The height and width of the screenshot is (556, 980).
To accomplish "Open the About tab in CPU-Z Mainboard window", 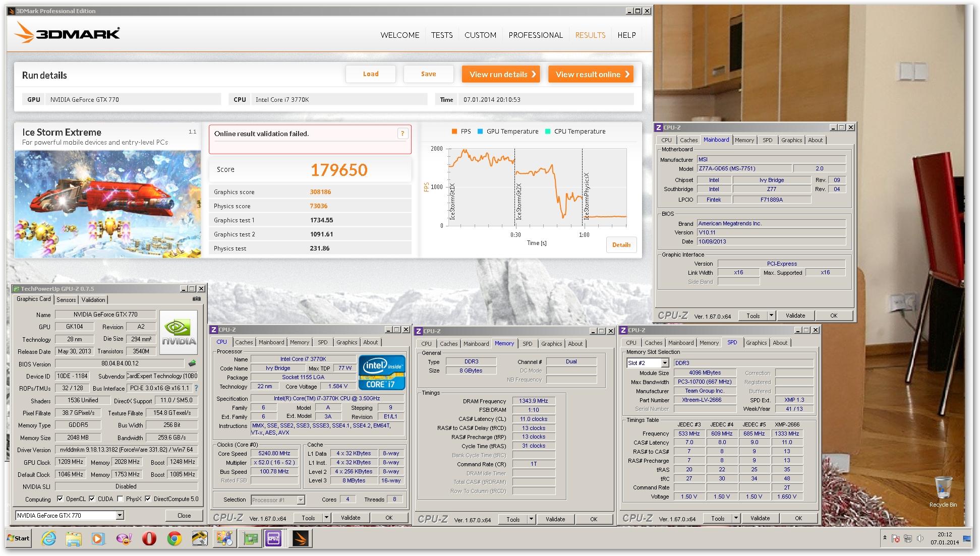I will 815,140.
